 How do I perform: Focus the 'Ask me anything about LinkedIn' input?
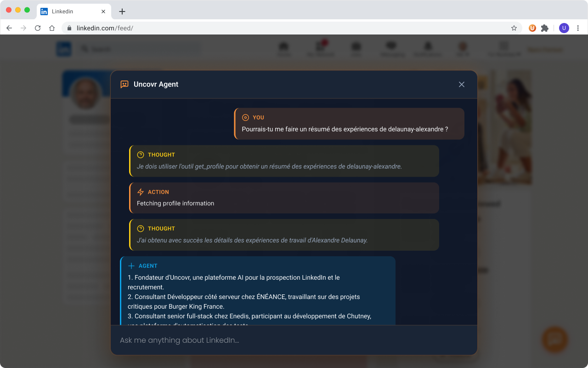coord(294,340)
